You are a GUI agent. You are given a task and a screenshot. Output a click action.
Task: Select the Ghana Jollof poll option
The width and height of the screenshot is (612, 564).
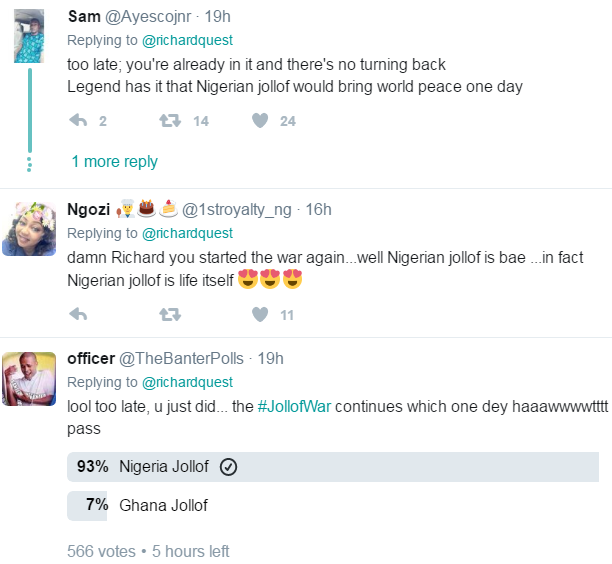click(163, 505)
